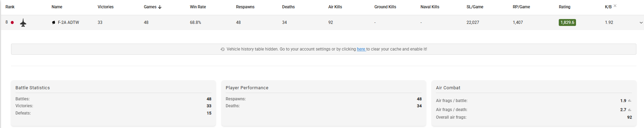Sort by the RP/Game header

(x=521, y=7)
